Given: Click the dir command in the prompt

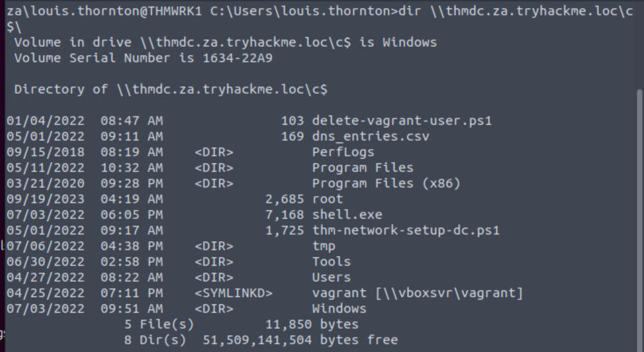Looking at the screenshot, I should [x=410, y=11].
